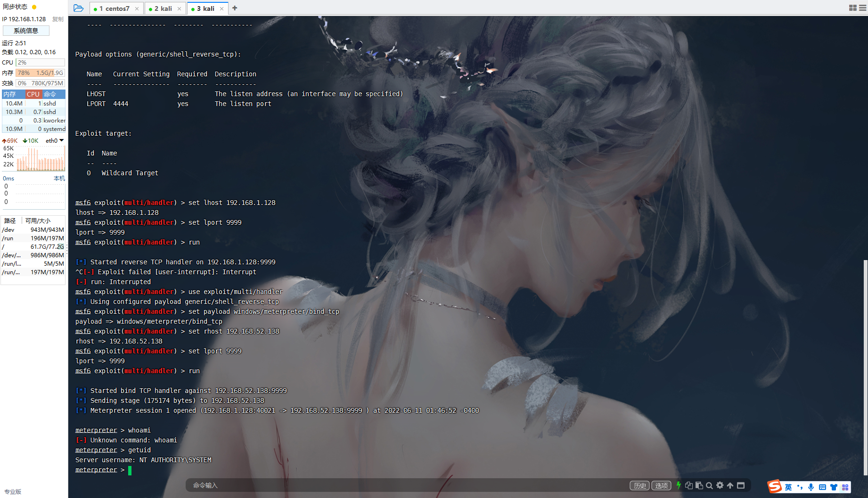Close the 1 centos7 tab
Viewport: 868px width, 498px height.
(x=137, y=8)
